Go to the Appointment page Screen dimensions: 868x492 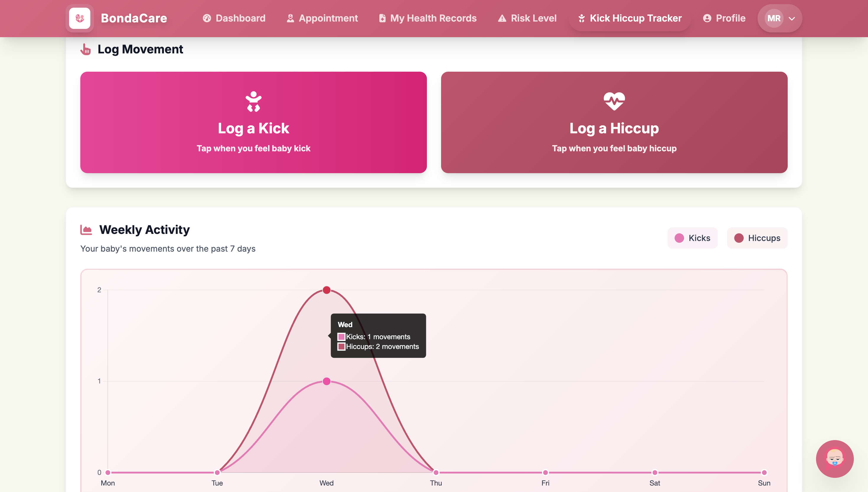[322, 18]
